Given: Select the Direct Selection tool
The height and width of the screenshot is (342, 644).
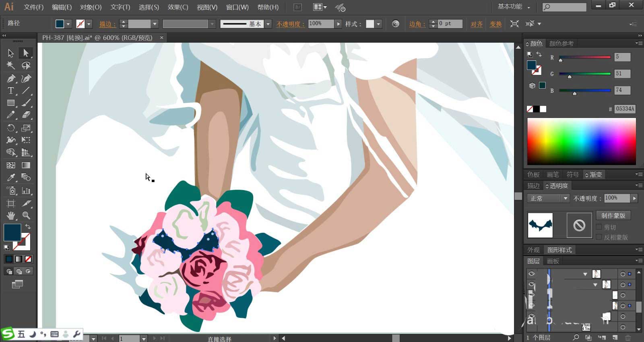Looking at the screenshot, I should pos(26,53).
